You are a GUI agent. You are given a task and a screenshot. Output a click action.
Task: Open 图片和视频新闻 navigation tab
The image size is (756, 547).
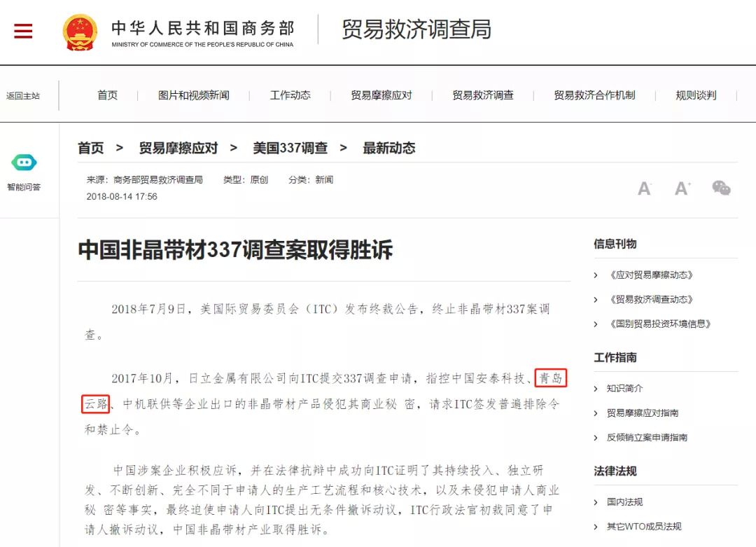click(x=194, y=95)
